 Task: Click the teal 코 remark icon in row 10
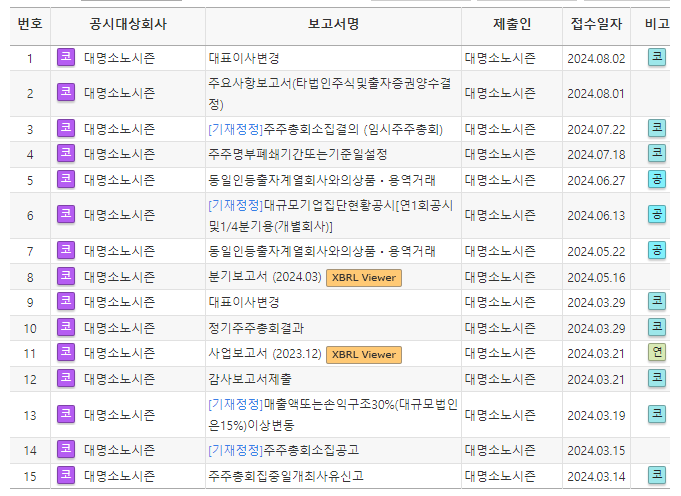coord(657,327)
